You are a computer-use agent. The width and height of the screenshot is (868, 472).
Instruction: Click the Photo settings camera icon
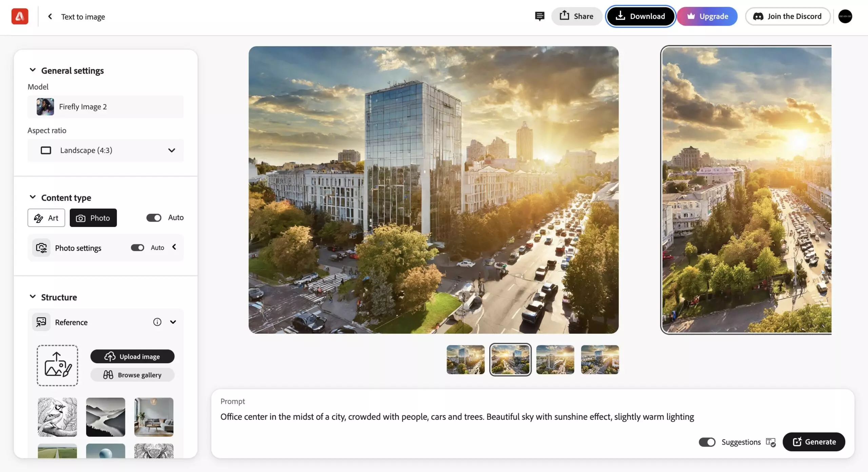pyautogui.click(x=41, y=248)
